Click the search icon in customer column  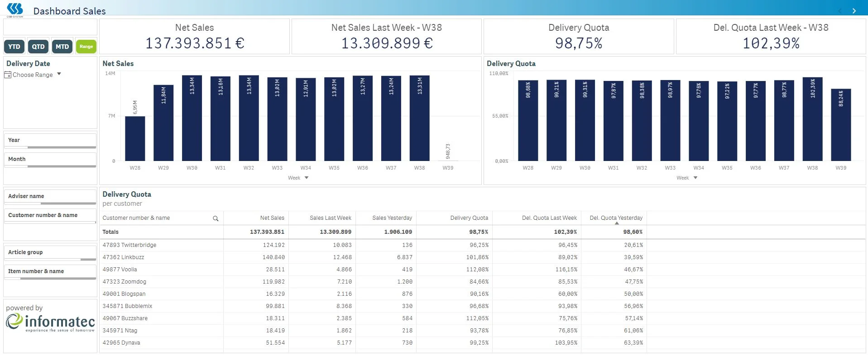tap(216, 218)
